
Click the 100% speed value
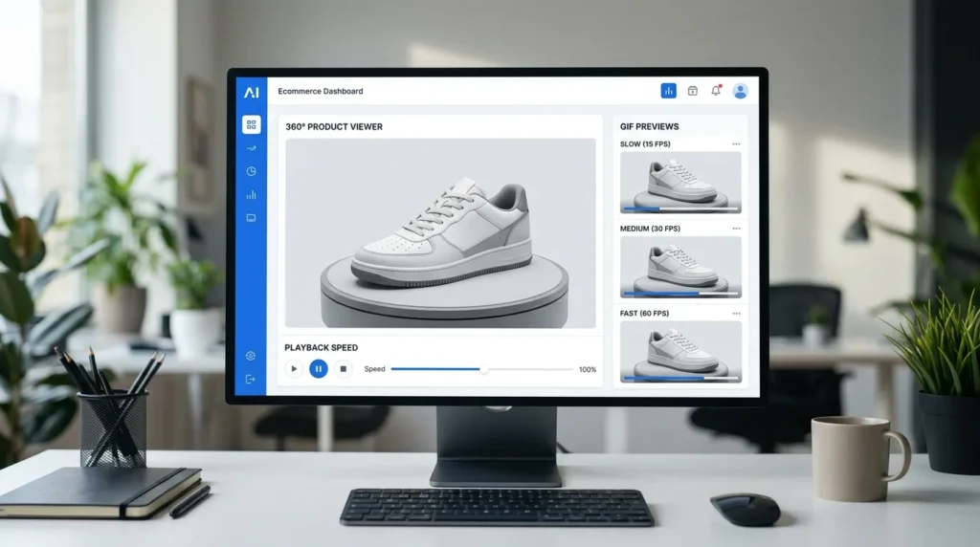coord(588,370)
